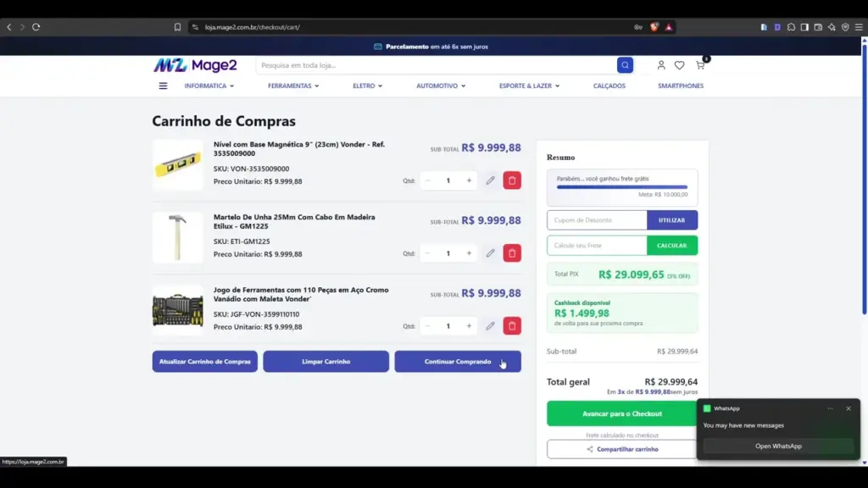Image resolution: width=868 pixels, height=488 pixels.
Task: Expand the FERRAMENTAS menu
Action: tap(293, 86)
